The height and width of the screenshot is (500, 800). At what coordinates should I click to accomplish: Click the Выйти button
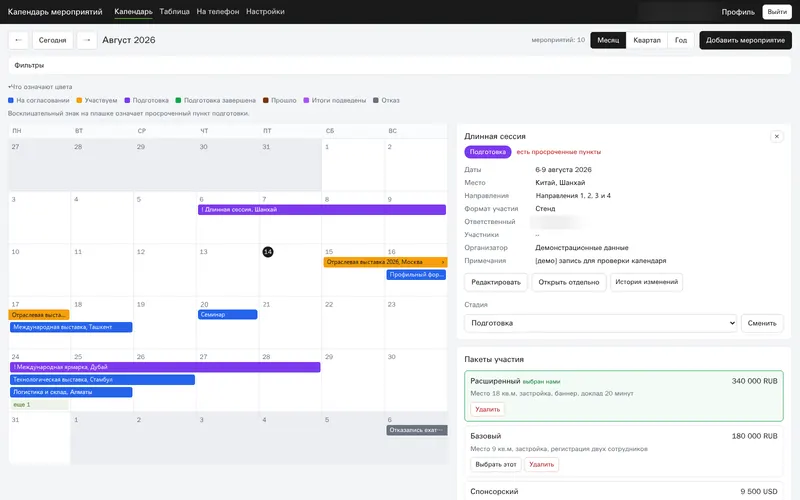pos(777,12)
